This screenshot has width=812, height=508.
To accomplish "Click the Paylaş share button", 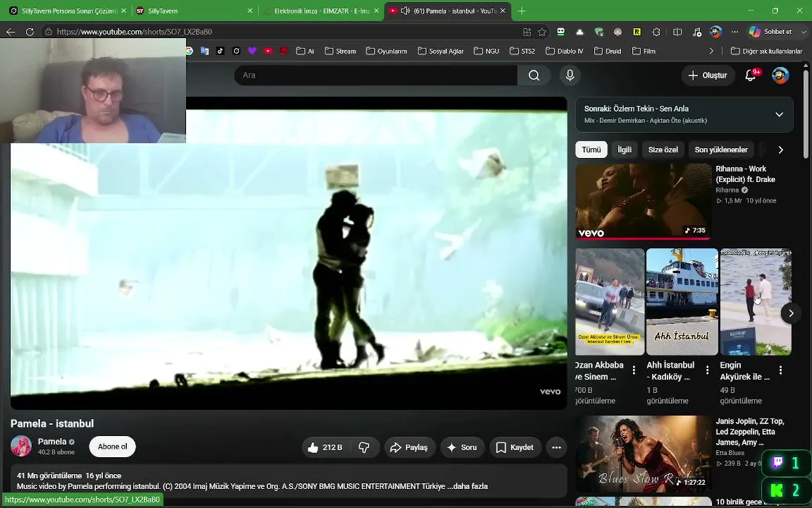I will coord(409,447).
